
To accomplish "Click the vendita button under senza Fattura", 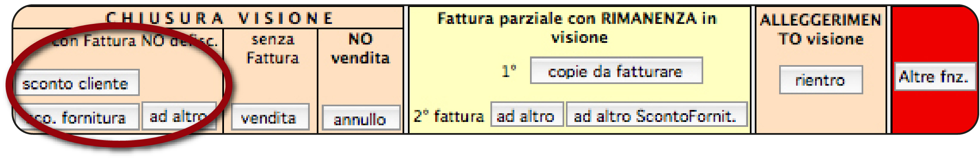I will [270, 118].
